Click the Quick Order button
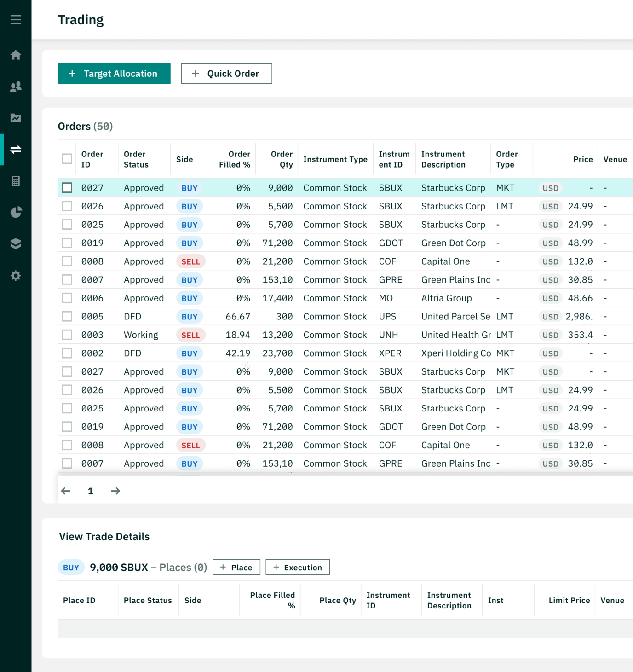Image resolution: width=633 pixels, height=672 pixels. [226, 74]
